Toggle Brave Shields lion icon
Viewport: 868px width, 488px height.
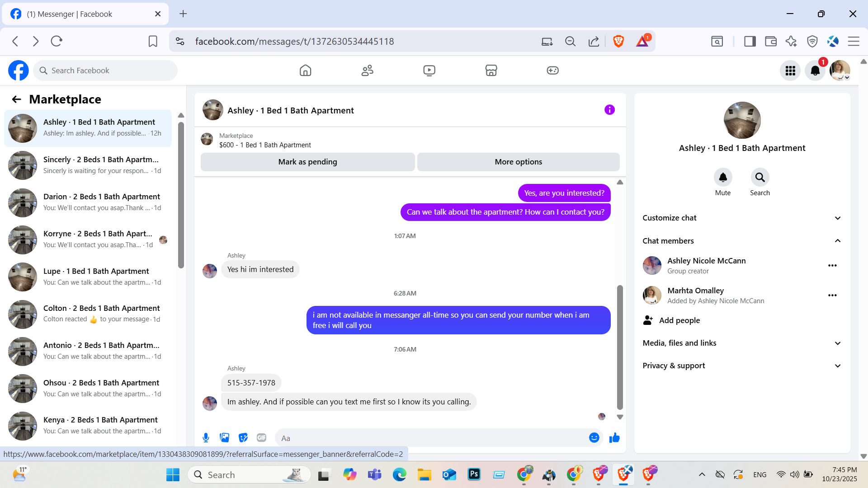pyautogui.click(x=618, y=42)
